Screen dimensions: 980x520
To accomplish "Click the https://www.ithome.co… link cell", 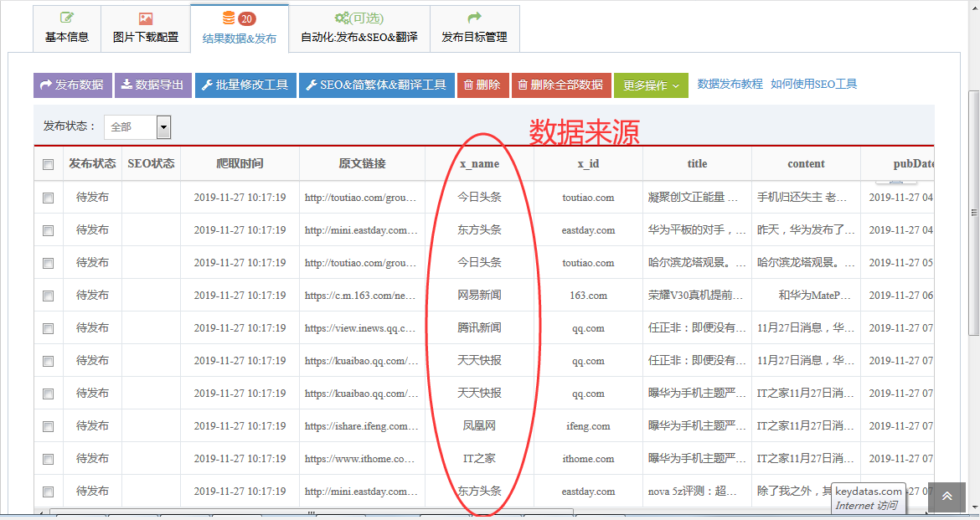I will (361, 458).
